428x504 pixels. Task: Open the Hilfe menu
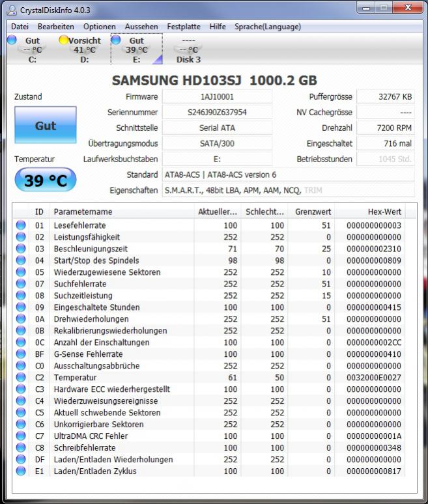(x=218, y=27)
